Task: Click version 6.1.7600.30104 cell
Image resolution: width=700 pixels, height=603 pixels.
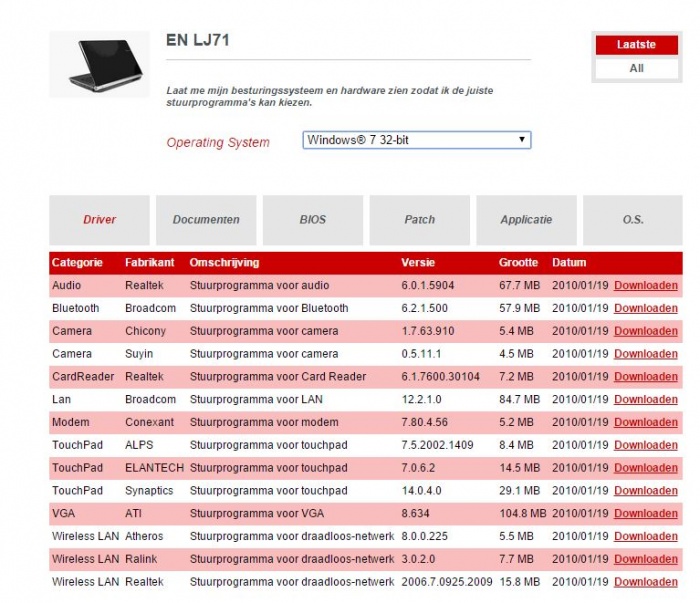Action: point(441,377)
